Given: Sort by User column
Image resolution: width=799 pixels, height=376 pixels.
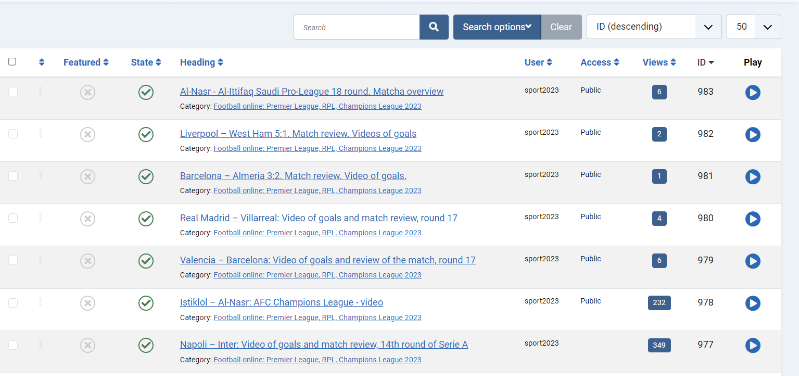Looking at the screenshot, I should 538,62.
